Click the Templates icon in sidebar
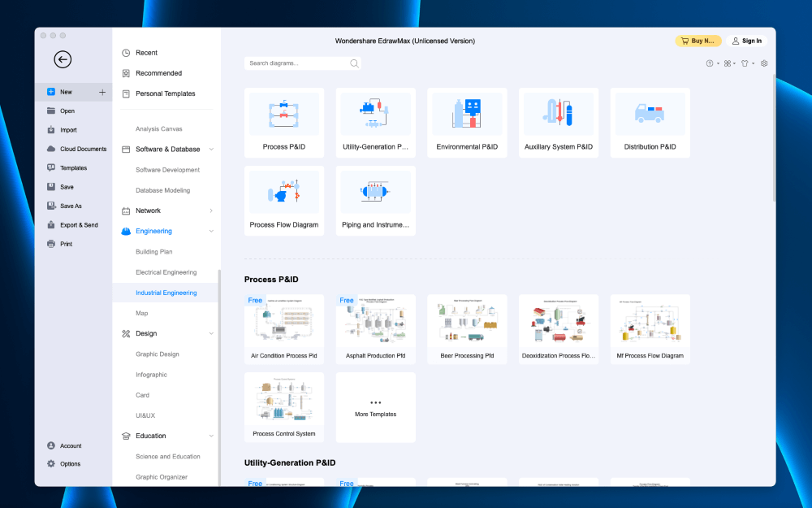Viewport: 812px width, 508px height. click(x=50, y=168)
